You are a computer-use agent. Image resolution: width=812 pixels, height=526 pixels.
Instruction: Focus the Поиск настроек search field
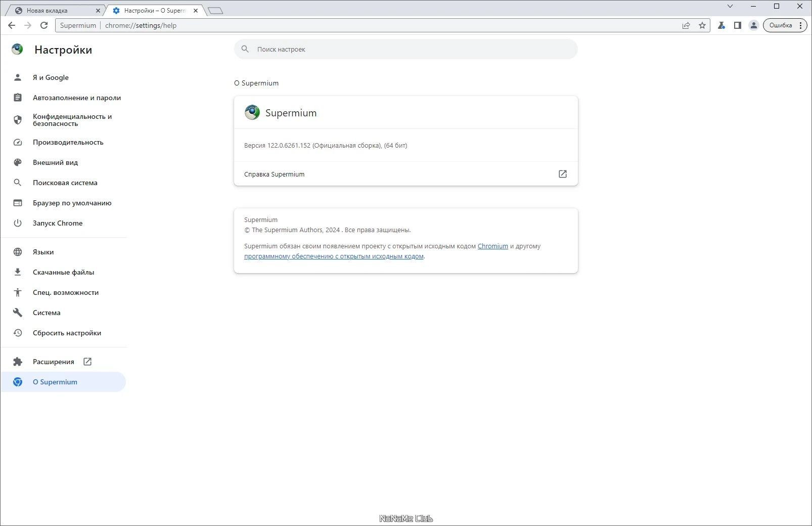[405, 49]
